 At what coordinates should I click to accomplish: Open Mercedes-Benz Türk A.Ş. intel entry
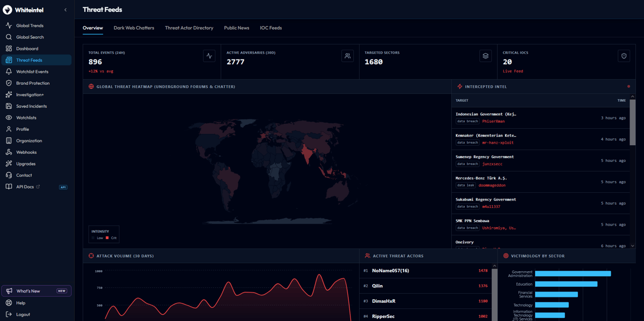pyautogui.click(x=540, y=182)
